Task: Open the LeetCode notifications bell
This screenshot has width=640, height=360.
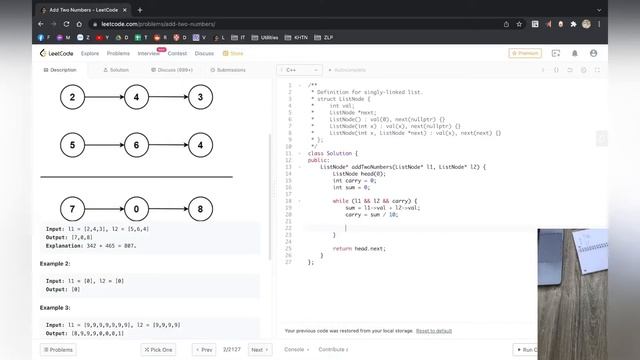Action: click(x=575, y=53)
